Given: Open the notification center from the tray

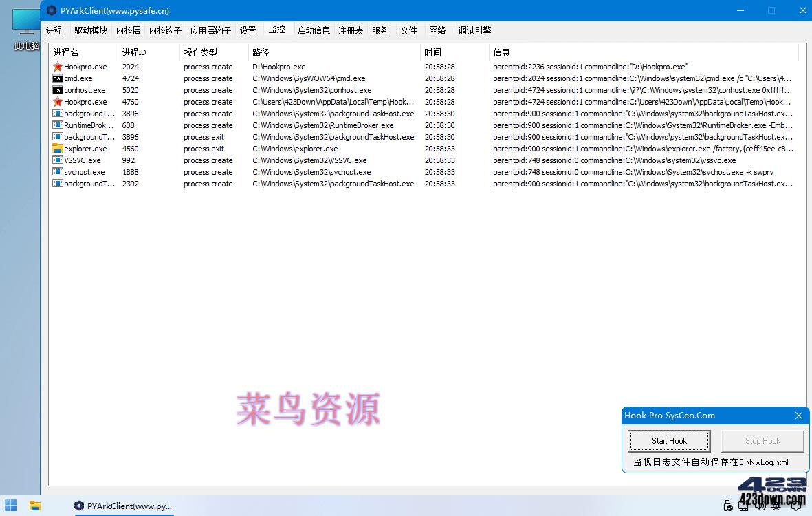Looking at the screenshot, I should click(796, 506).
